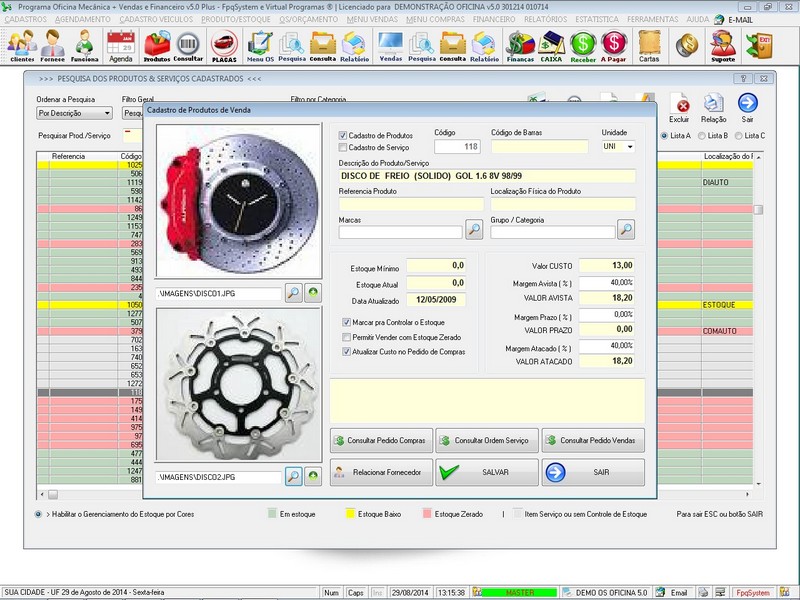Uncheck Marcar pra Controlar o Estoque
Screen dimensions: 800x600
tap(347, 323)
